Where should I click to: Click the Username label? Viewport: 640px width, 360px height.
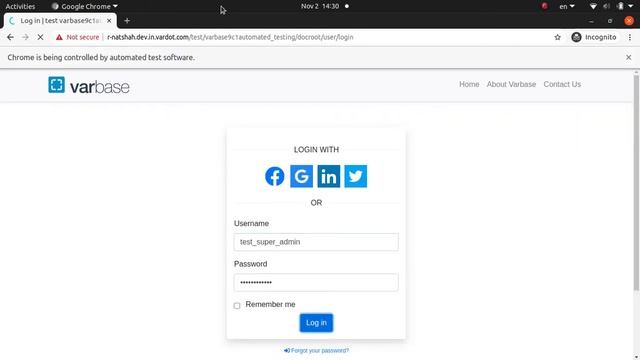coord(251,223)
